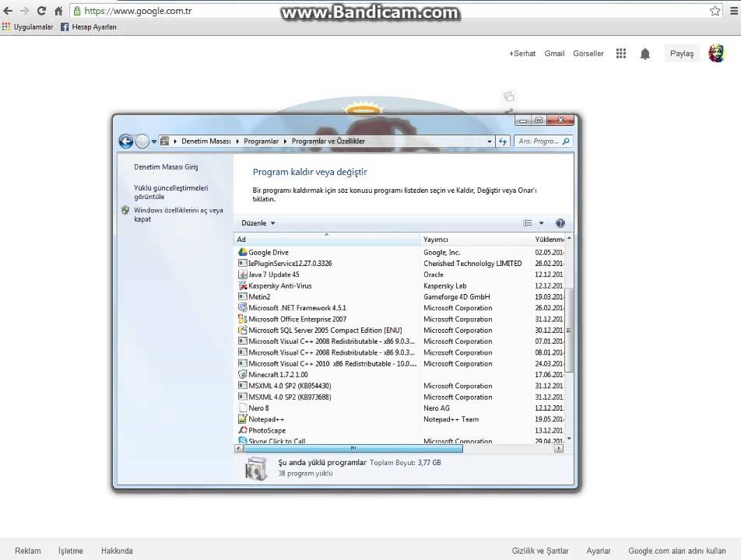The image size is (741, 560).
Task: Click the search magnifier icon
Action: pos(566,142)
